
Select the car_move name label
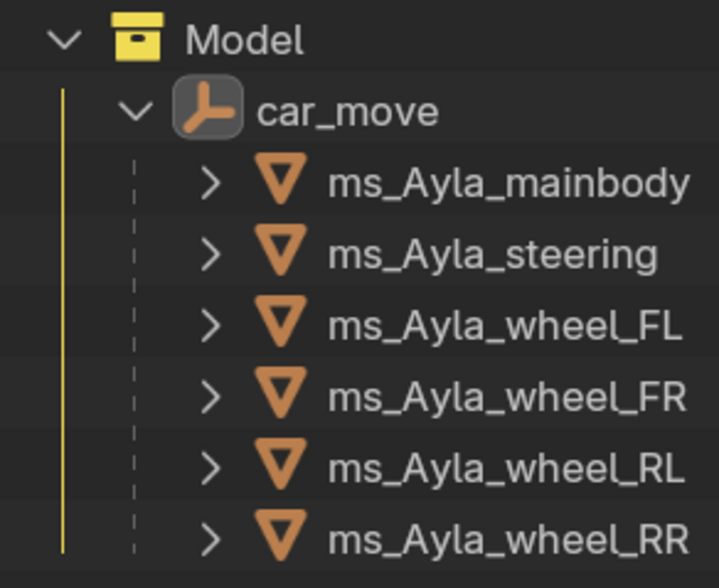pos(347,113)
